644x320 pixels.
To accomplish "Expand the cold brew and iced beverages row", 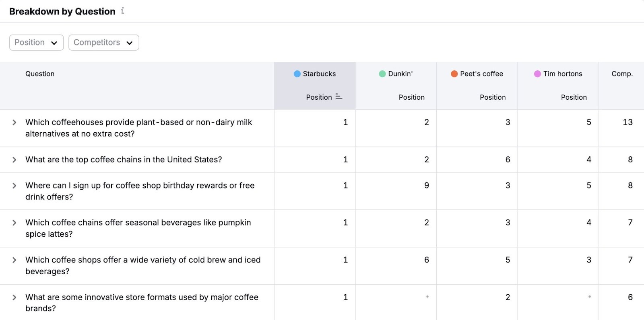I will (14, 260).
